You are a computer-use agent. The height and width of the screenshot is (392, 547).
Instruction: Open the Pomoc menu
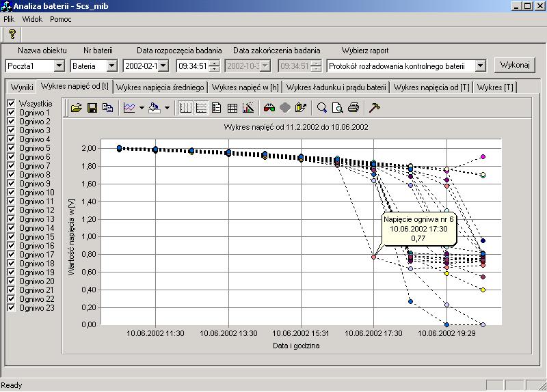coord(60,20)
